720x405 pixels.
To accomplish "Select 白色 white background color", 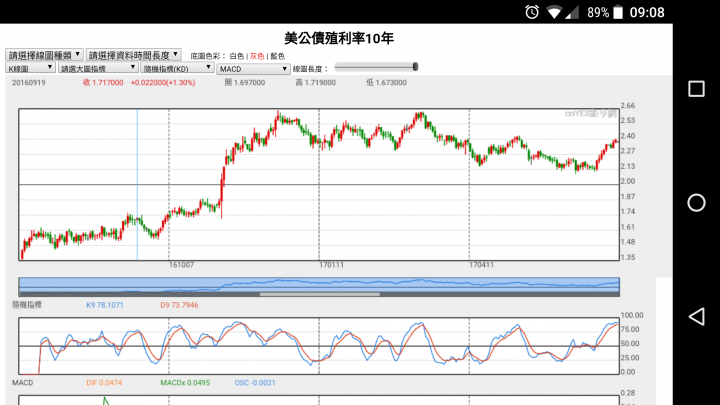I will tap(237, 56).
